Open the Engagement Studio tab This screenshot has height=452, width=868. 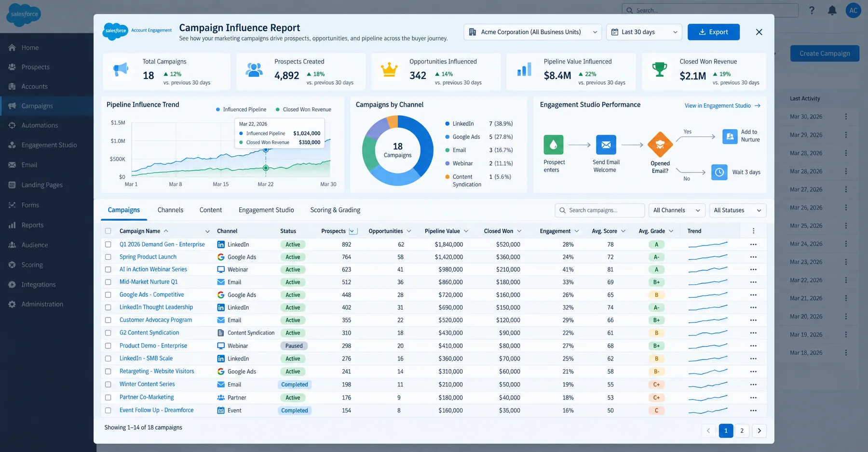pos(266,210)
